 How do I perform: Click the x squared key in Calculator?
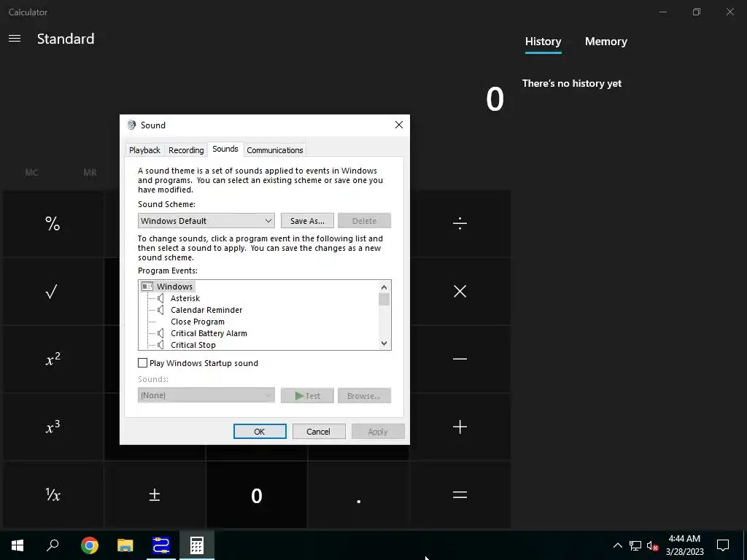(53, 359)
